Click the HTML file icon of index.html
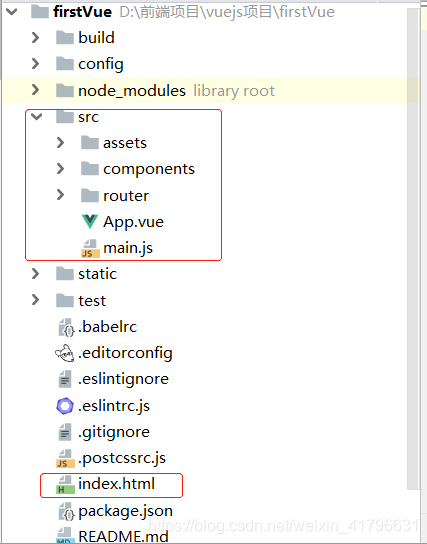This screenshot has height=544, width=427. 66,485
